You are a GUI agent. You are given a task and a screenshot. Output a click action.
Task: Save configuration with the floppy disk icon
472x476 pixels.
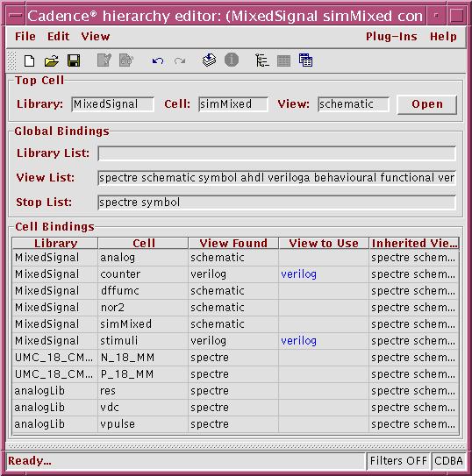[74, 60]
